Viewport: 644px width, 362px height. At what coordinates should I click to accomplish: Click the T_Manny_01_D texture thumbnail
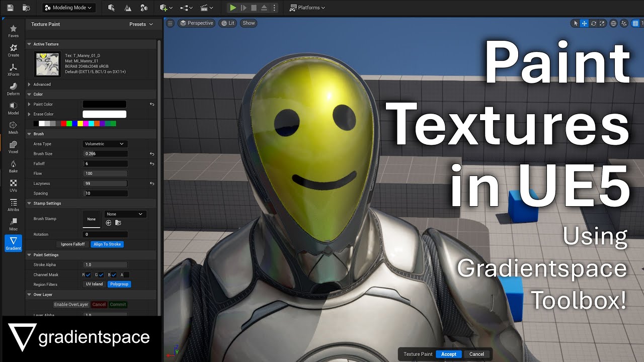pyautogui.click(x=47, y=64)
